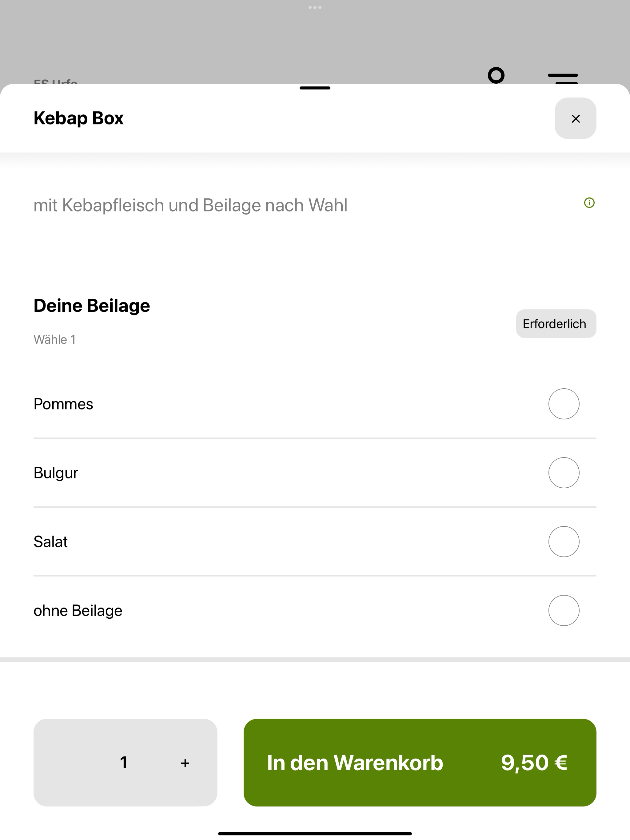Screen dimensions: 630x840
Task: Tap the home indicator bar
Action: click(x=315, y=834)
